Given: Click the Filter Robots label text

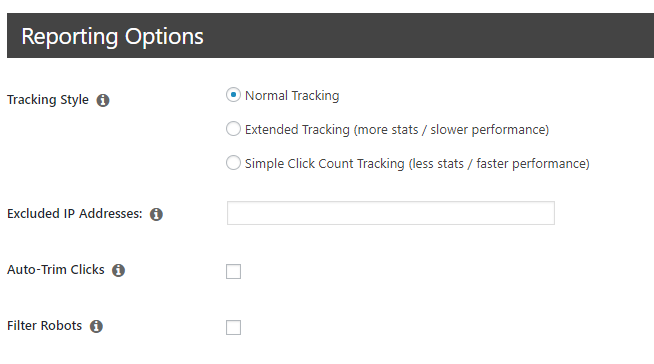Looking at the screenshot, I should tap(45, 326).
